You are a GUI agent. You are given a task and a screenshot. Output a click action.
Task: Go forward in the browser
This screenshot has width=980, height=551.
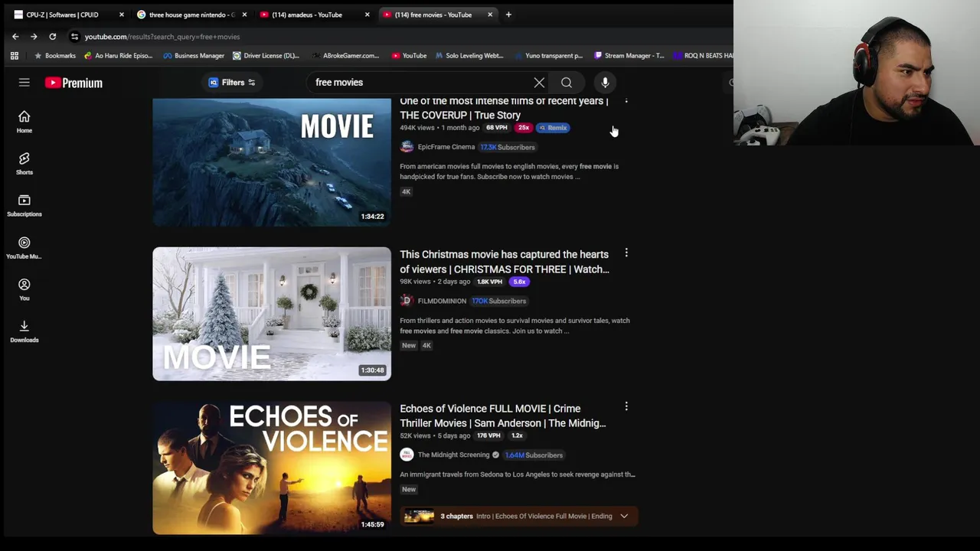point(34,37)
